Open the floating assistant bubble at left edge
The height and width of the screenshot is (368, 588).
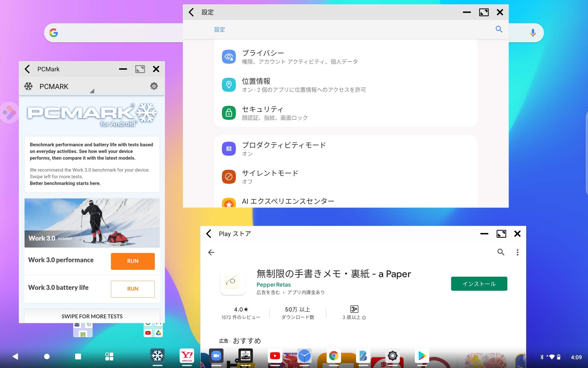tap(9, 112)
